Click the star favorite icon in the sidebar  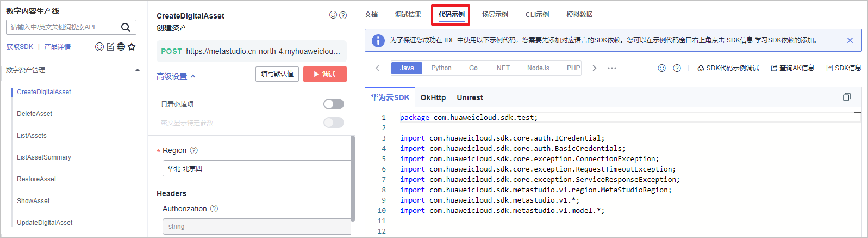[x=132, y=47]
